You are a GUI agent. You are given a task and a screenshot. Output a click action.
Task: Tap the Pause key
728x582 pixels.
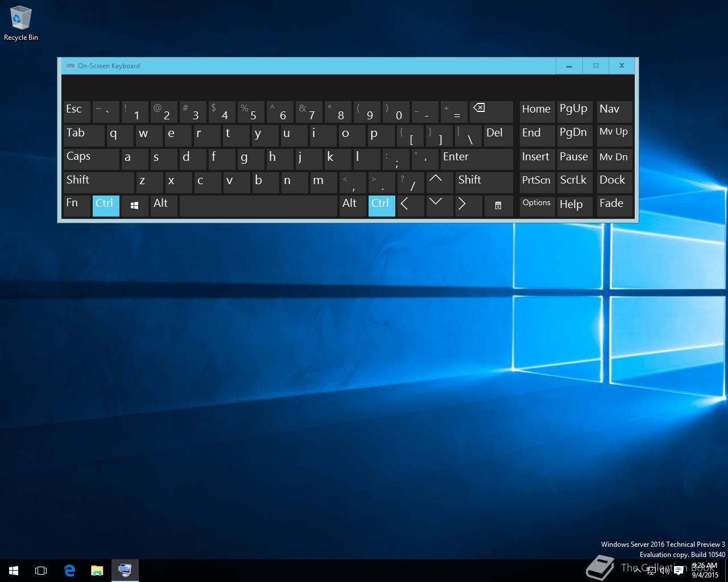[x=575, y=159]
